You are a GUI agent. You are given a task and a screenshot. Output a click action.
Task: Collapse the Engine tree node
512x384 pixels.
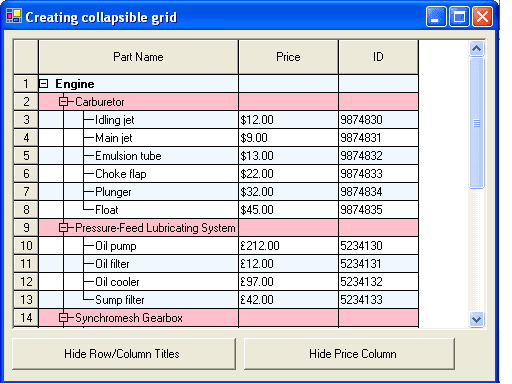43,84
